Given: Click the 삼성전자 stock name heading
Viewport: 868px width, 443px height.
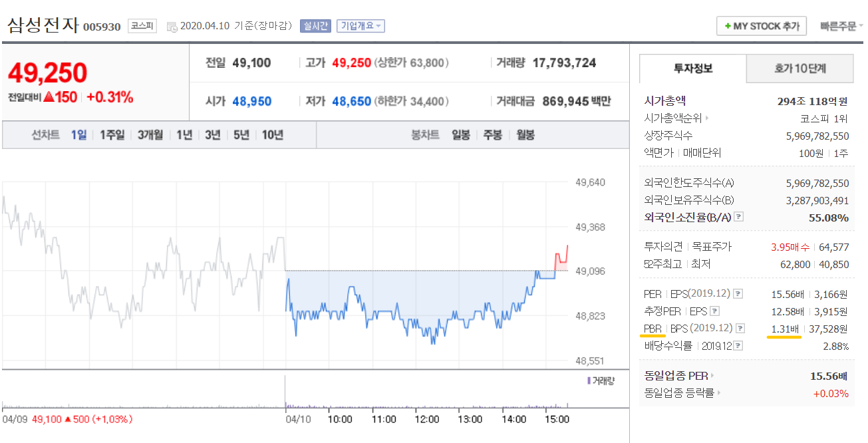Looking at the screenshot, I should point(43,25).
